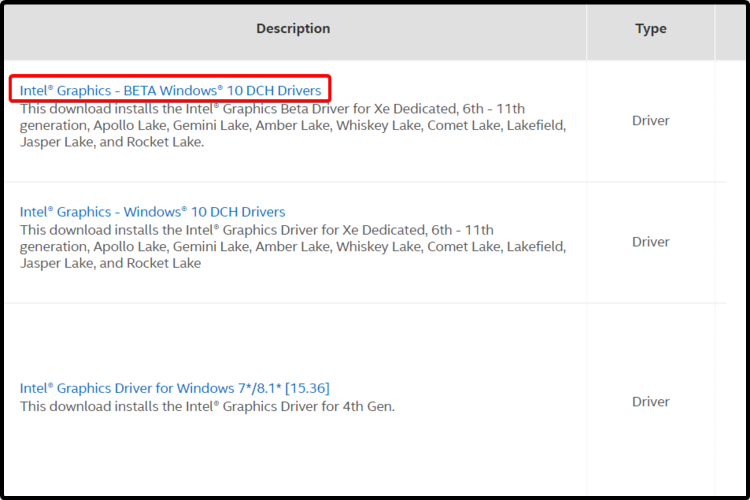
Task: Open Intel Graphics - Windows 10 DCH Drivers link
Action: pos(152,211)
